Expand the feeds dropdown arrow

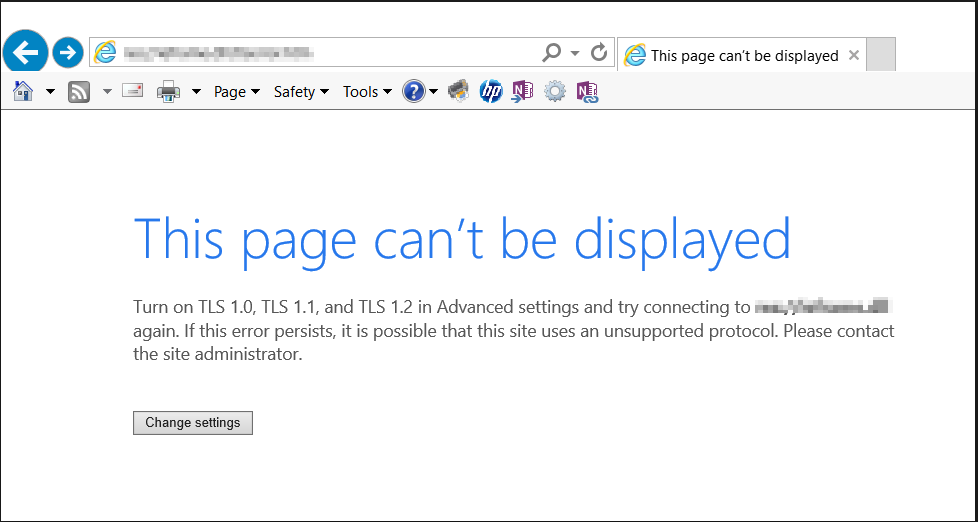107,92
